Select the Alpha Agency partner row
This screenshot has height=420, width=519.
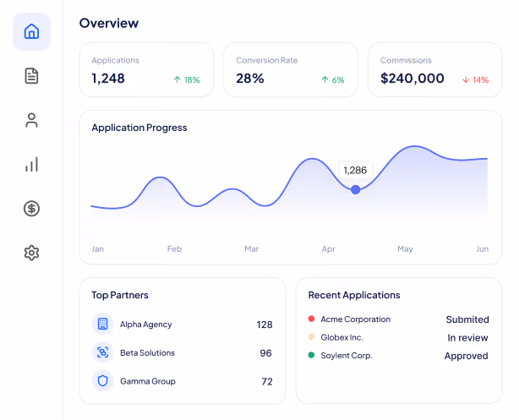click(182, 324)
